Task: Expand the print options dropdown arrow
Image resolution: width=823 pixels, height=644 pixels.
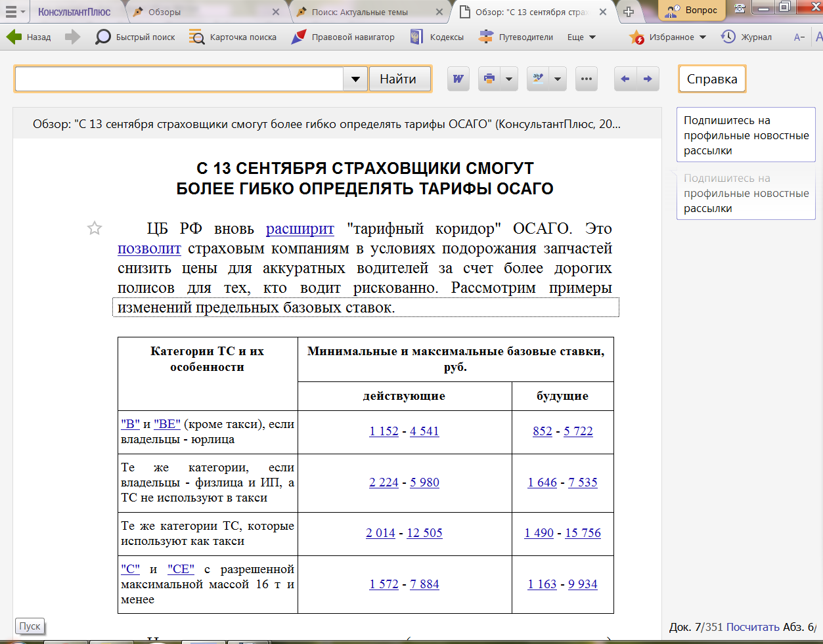Action: 509,79
